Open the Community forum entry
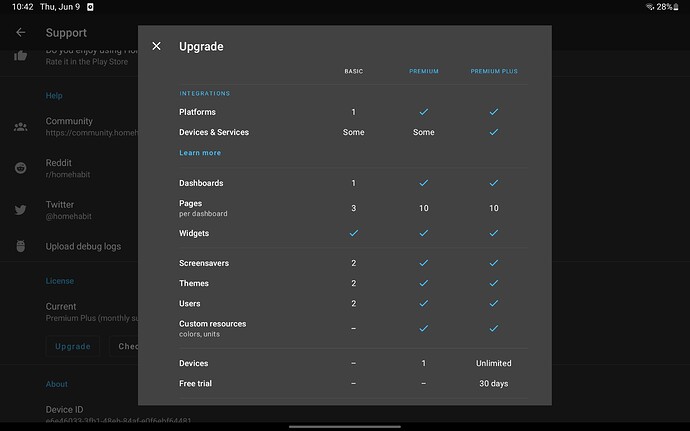Viewport: 690px width, 431px height. pyautogui.click(x=92, y=126)
